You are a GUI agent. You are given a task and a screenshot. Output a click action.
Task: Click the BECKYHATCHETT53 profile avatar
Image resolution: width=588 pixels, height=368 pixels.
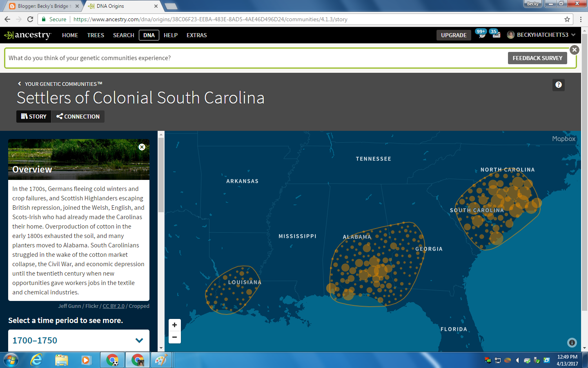pyautogui.click(x=511, y=35)
